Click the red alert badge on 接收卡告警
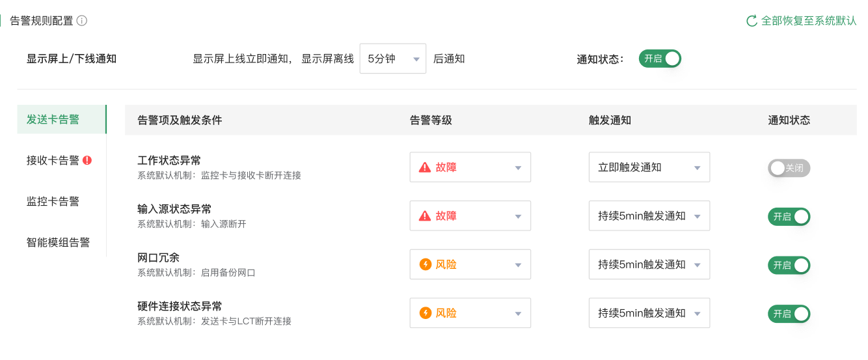This screenshot has height=360, width=868. (87, 160)
